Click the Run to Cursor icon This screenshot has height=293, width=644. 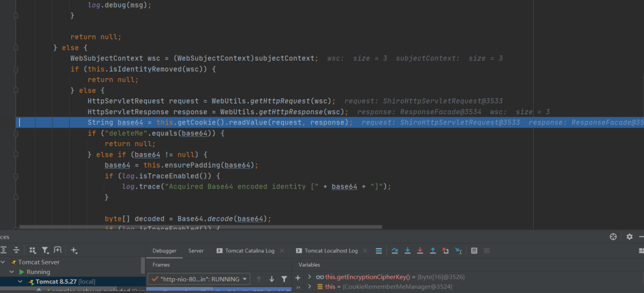[459, 250]
